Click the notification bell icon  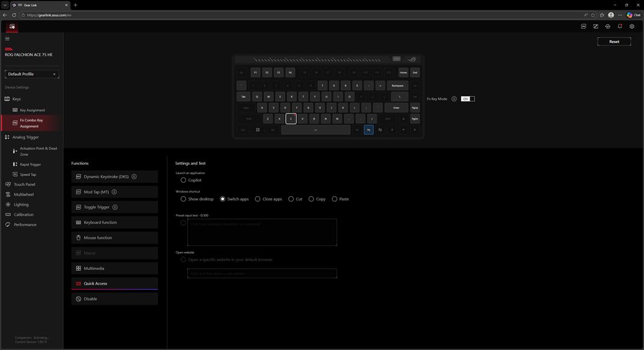coord(619,26)
